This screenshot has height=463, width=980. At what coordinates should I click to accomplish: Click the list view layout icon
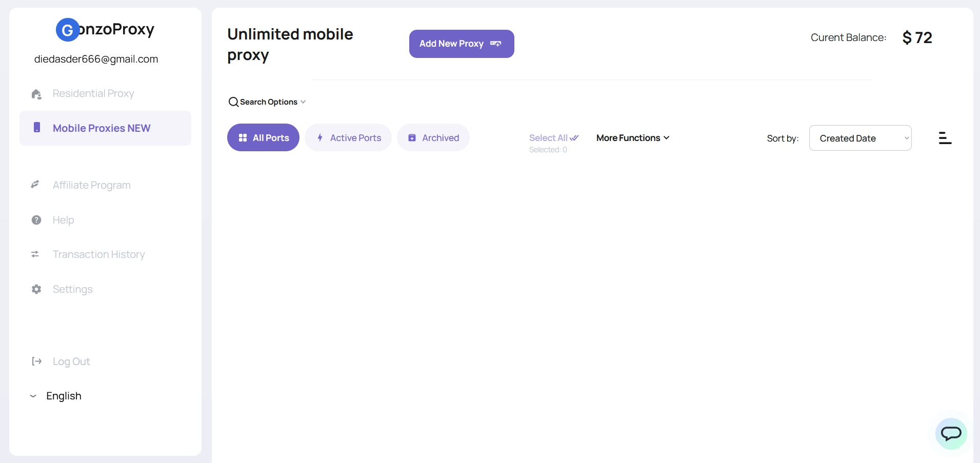945,138
